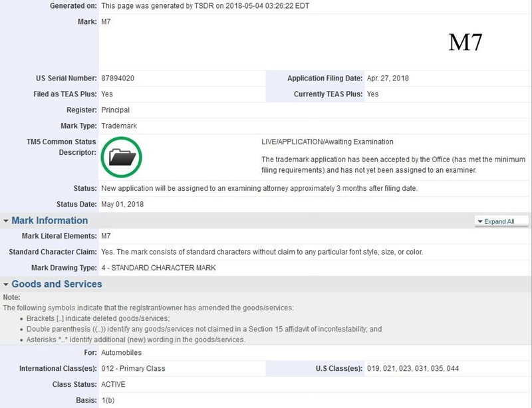The image size is (532, 408).
Task: Collapse the Goods and Services section
Action: click(6, 284)
